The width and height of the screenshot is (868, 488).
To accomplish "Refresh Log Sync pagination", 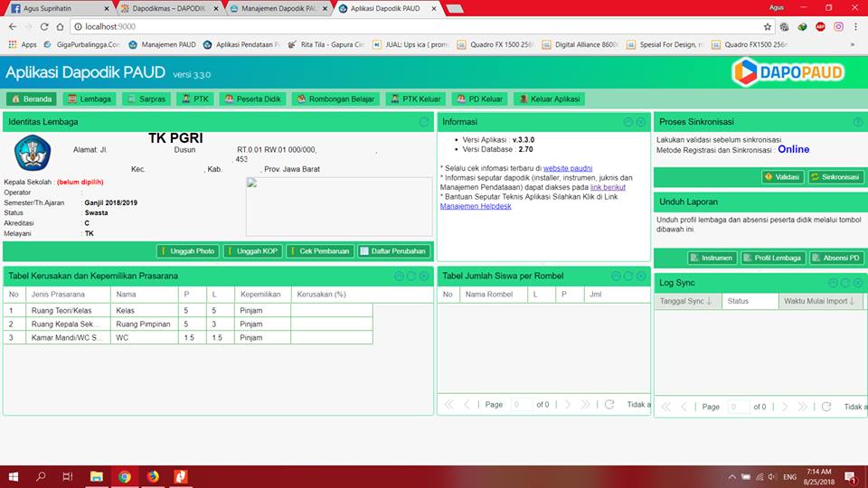I will pos(826,407).
